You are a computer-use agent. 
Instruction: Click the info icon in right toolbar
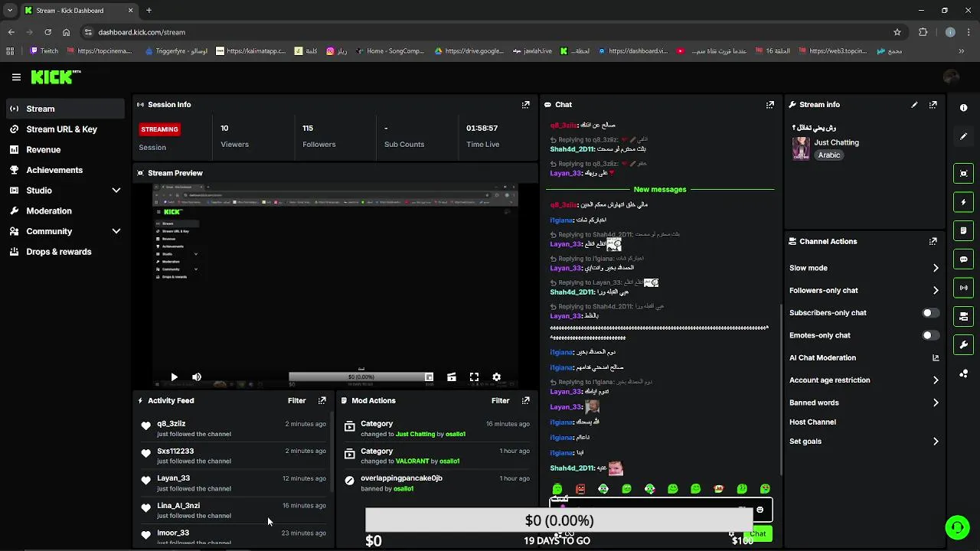[x=964, y=108]
